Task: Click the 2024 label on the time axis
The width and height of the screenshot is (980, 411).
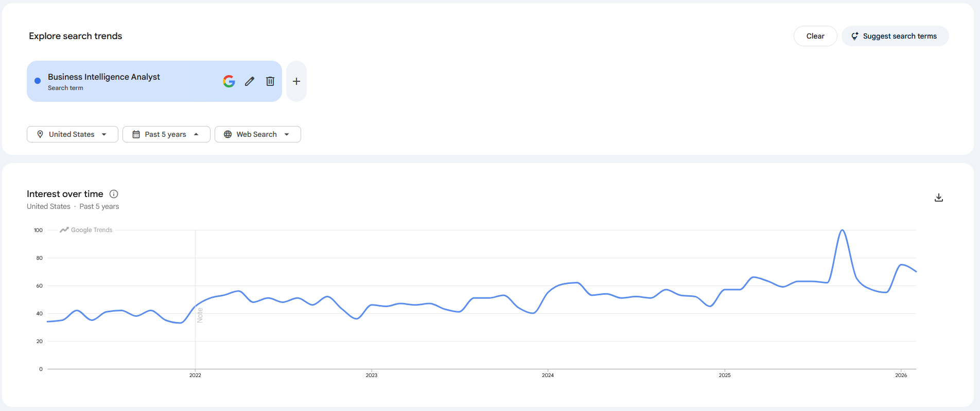Action: 548,375
